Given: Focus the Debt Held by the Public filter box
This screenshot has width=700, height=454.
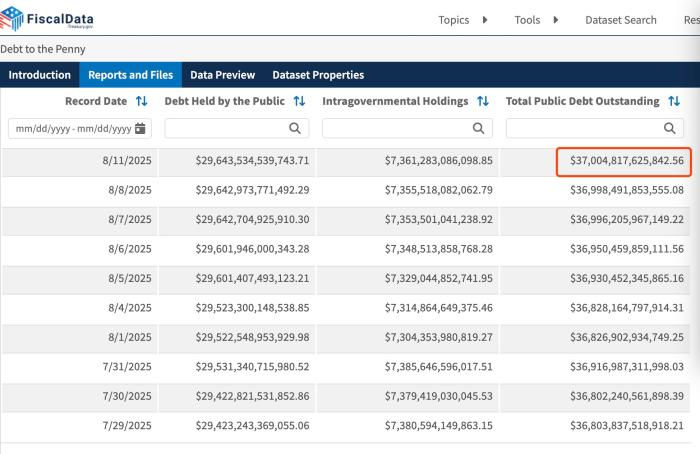Looking at the screenshot, I should (x=227, y=128).
